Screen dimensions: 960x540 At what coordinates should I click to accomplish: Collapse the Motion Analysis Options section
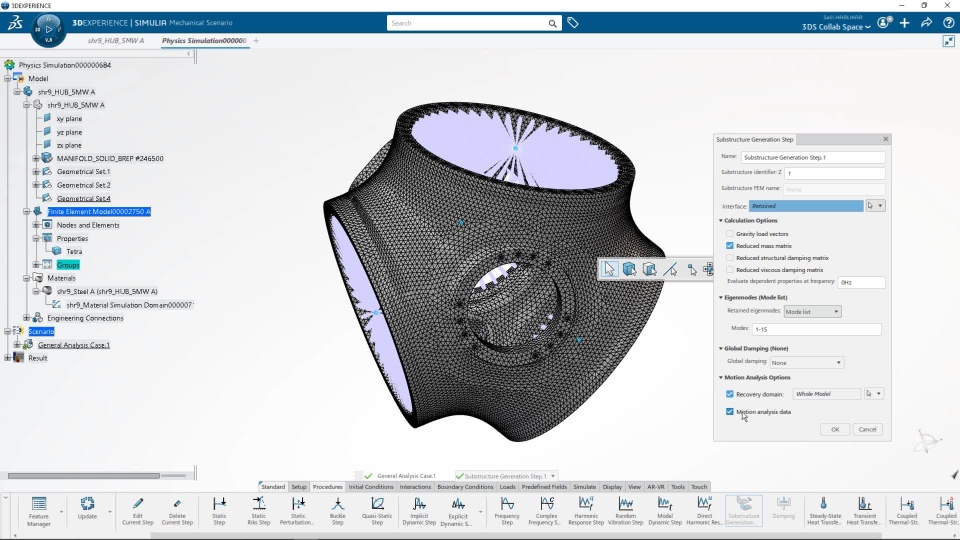click(721, 378)
